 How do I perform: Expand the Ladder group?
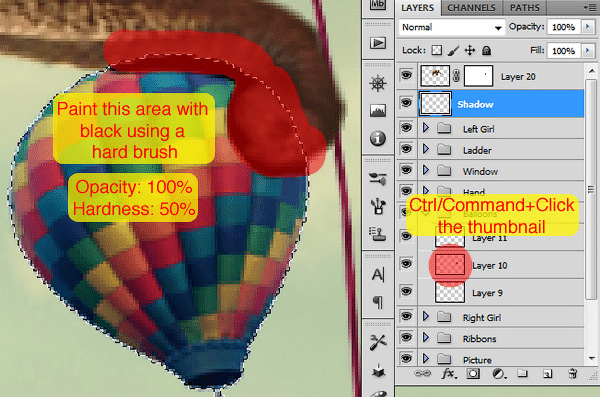(x=426, y=149)
